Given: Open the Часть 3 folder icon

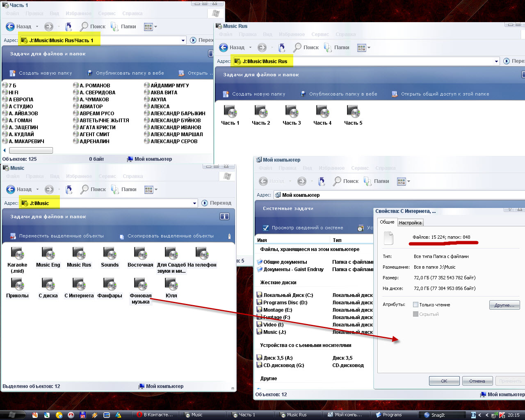Looking at the screenshot, I should point(292,112).
